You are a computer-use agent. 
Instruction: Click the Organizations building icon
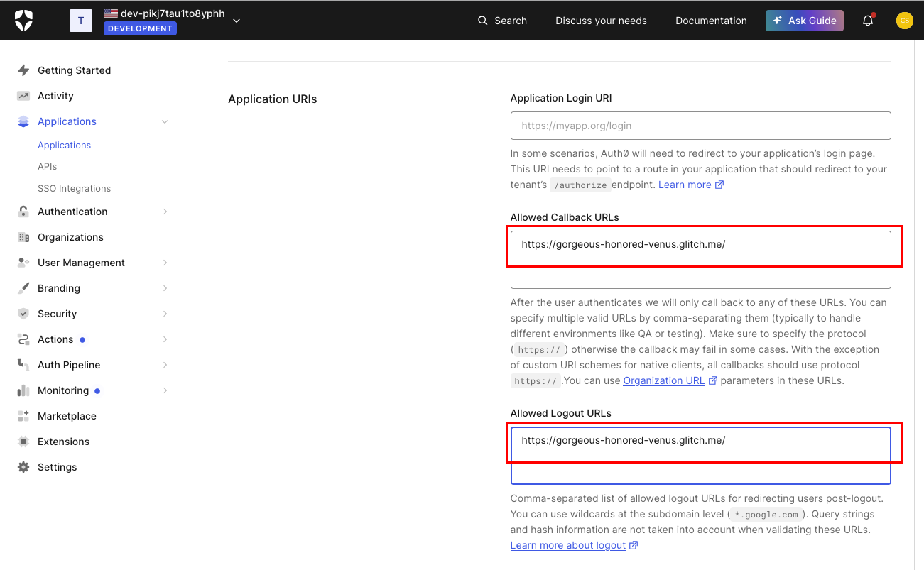[x=23, y=237]
